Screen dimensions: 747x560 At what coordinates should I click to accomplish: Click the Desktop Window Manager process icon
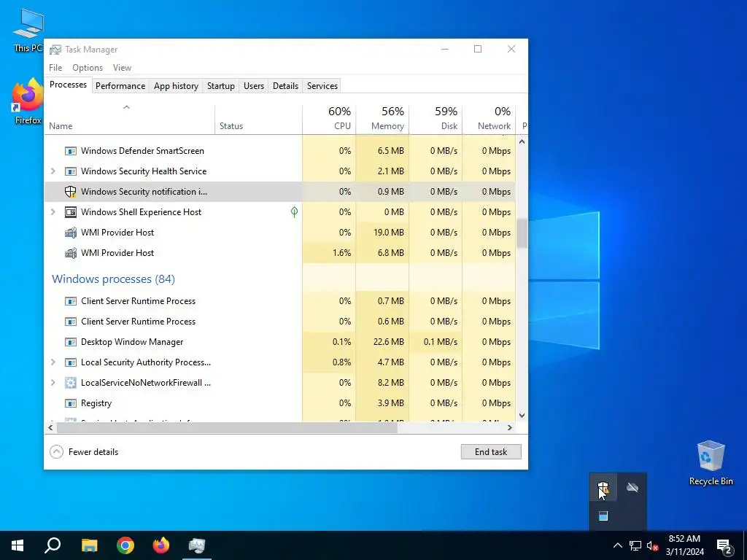71,343
